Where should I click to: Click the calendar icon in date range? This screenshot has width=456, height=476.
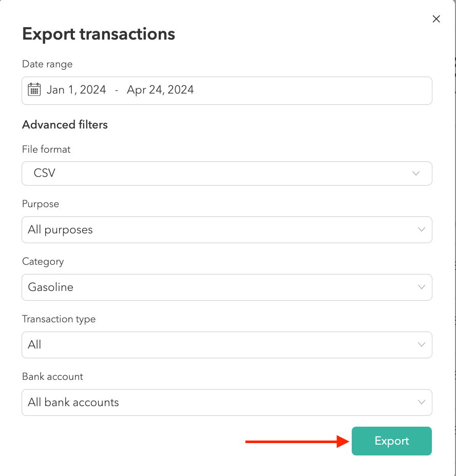(x=34, y=90)
